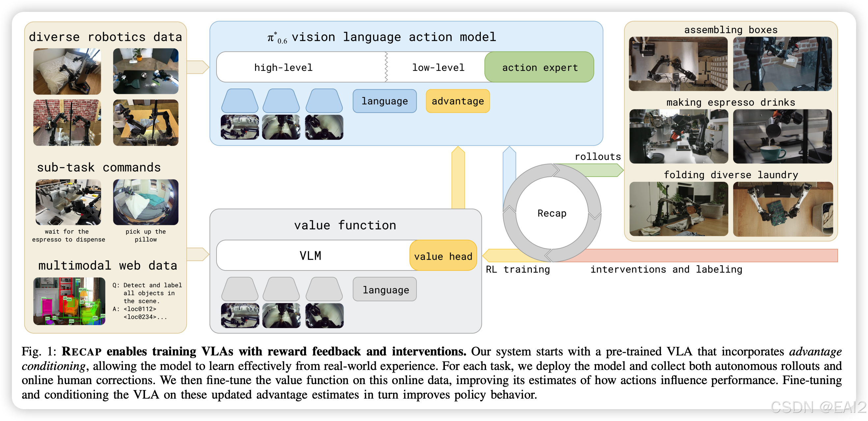Click the VLM block in value function

point(310,256)
